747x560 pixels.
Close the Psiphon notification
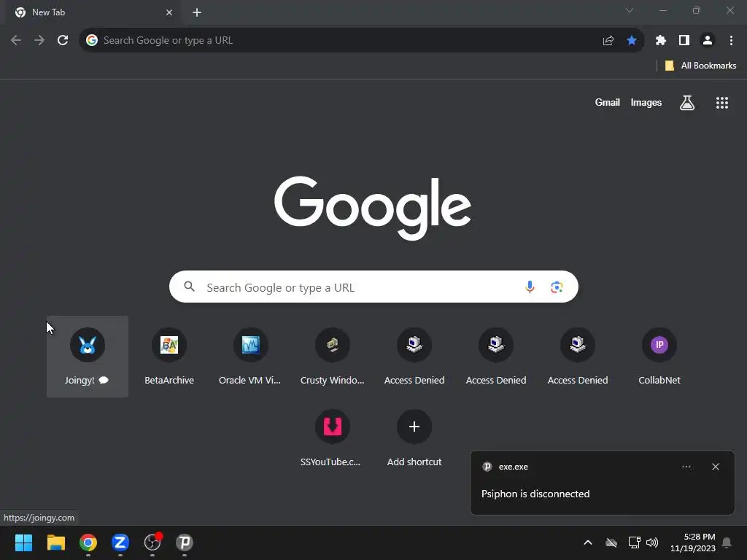(716, 467)
